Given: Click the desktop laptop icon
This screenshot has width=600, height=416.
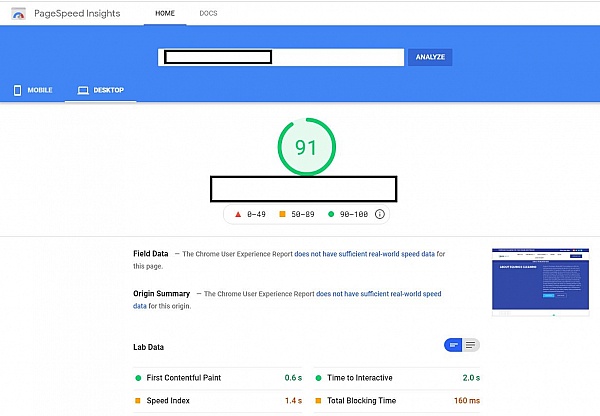Looking at the screenshot, I should [83, 90].
